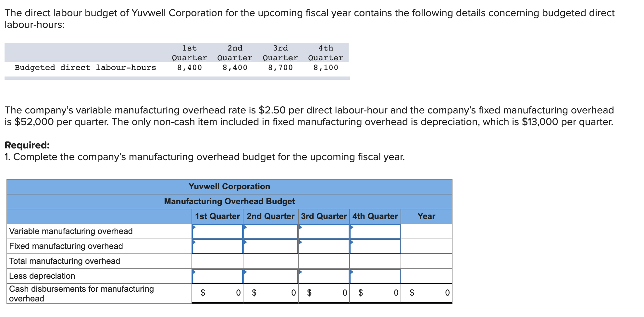Select the Fixed manufacturing overhead 2nd Quarter input field
The image size is (644, 317).
[271, 246]
